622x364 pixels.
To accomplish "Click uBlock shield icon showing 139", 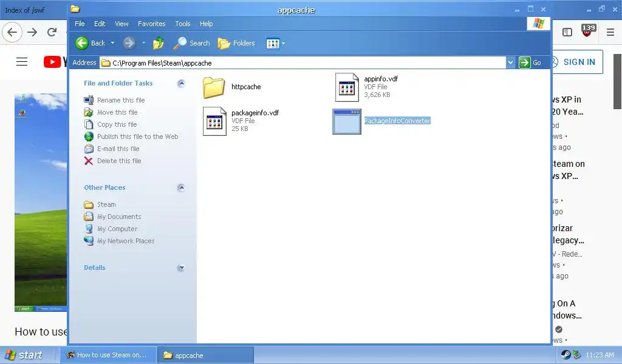I will point(588,30).
